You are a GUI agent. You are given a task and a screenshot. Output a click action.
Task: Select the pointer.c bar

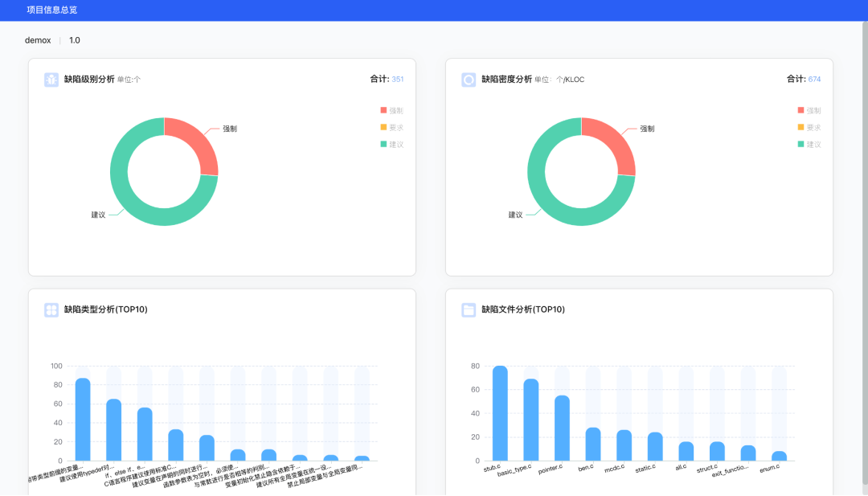(562, 428)
